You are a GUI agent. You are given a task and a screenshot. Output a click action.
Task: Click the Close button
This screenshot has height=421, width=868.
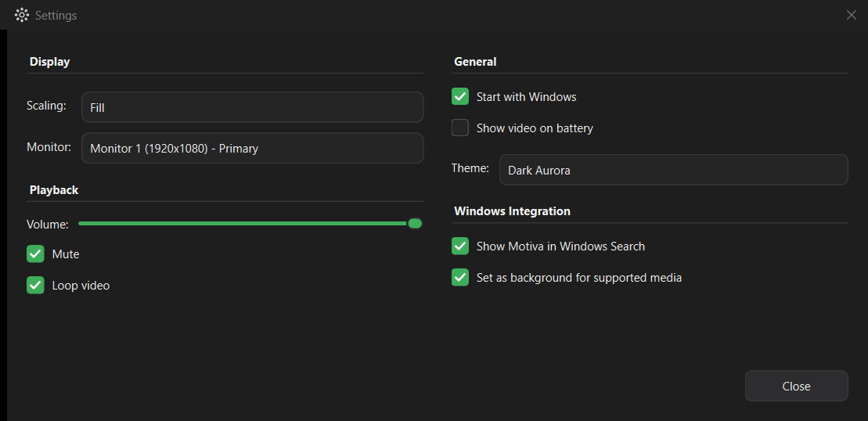(x=797, y=386)
